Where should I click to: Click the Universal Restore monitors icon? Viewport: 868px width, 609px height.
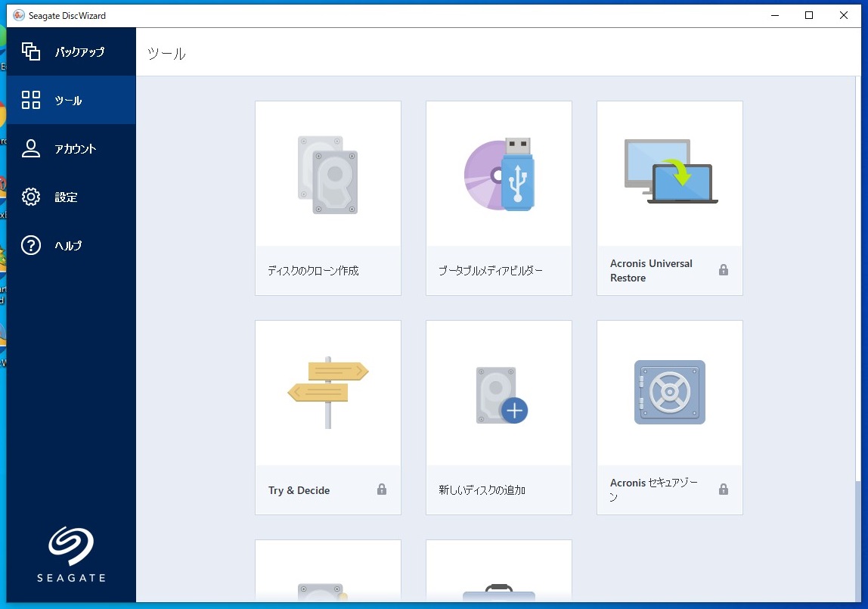pos(671,171)
